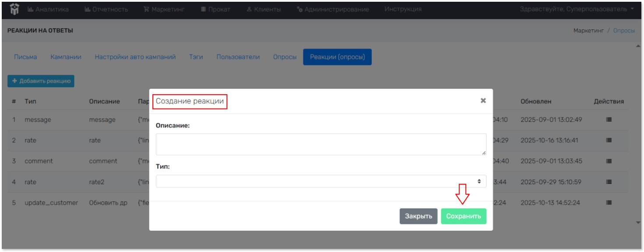Switch to the Опросы tab

[x=285, y=57]
